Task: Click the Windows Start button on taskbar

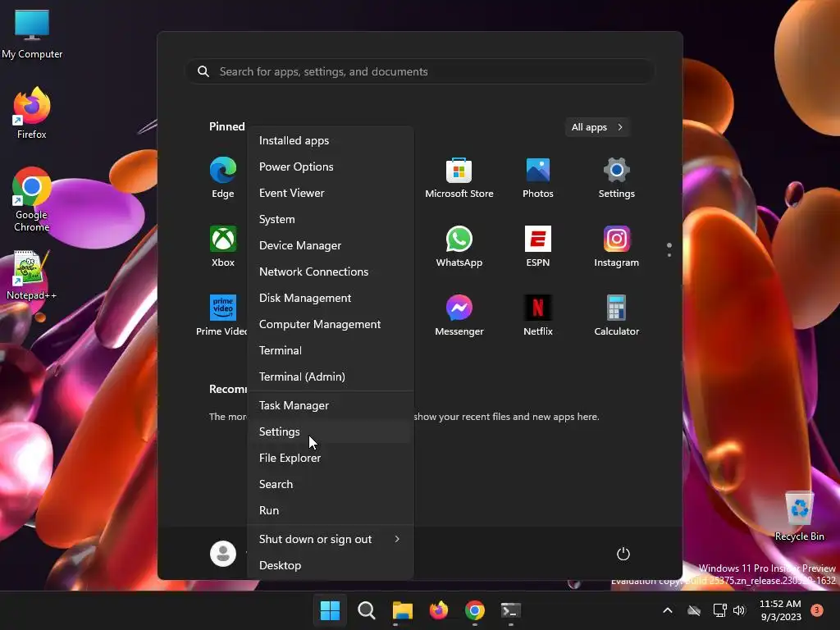Action: point(330,610)
